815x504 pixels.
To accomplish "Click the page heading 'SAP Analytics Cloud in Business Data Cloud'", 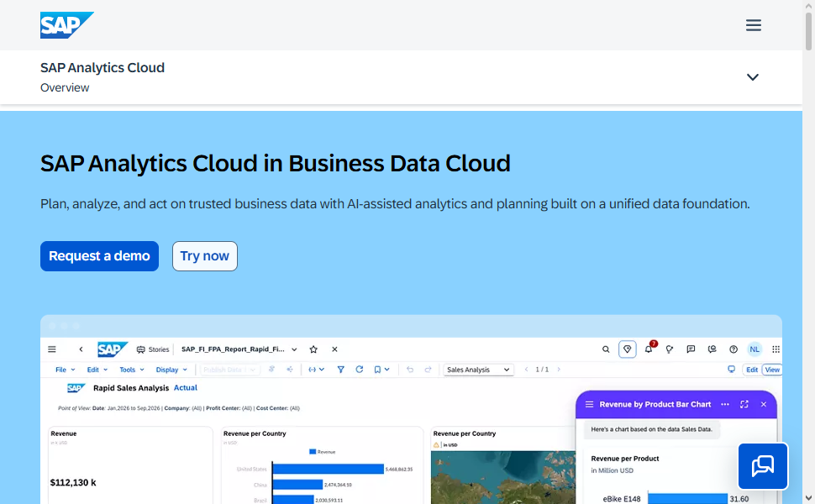I will pyautogui.click(x=276, y=163).
